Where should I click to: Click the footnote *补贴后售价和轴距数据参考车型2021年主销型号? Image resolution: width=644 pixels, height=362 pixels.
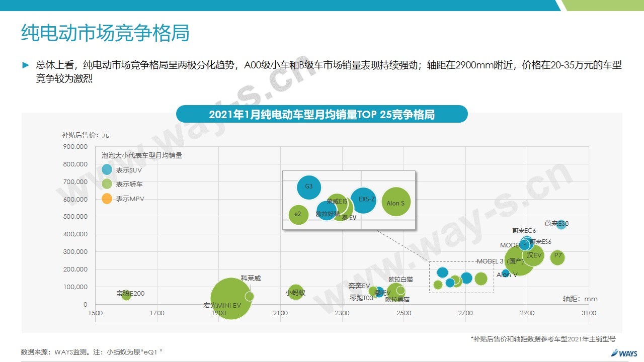[543, 339]
